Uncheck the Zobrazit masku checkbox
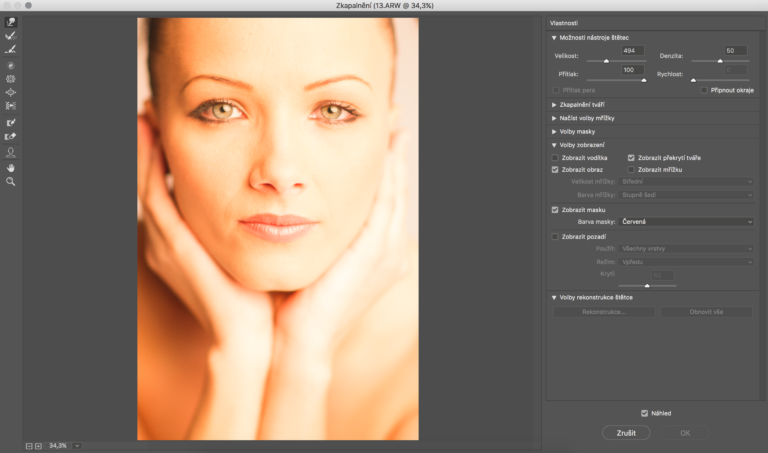 [556, 210]
